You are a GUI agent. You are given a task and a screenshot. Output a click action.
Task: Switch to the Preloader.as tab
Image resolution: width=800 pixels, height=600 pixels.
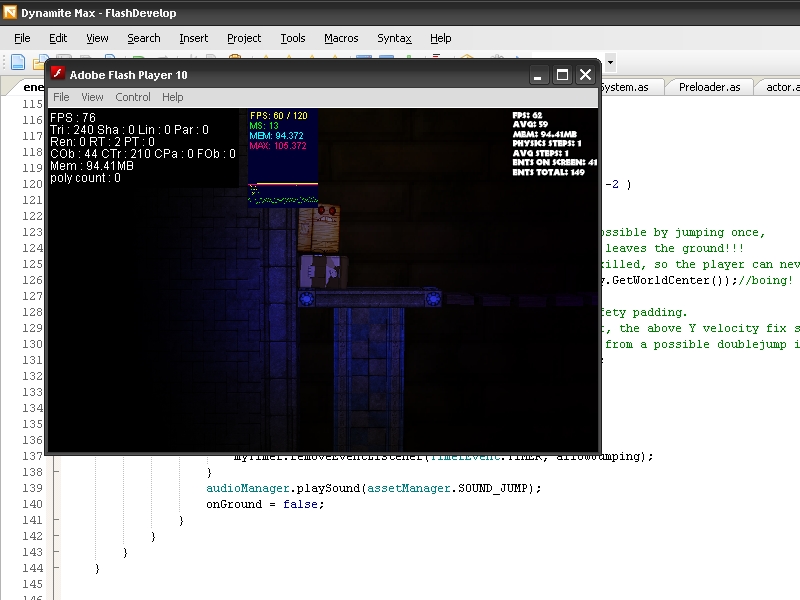point(709,87)
